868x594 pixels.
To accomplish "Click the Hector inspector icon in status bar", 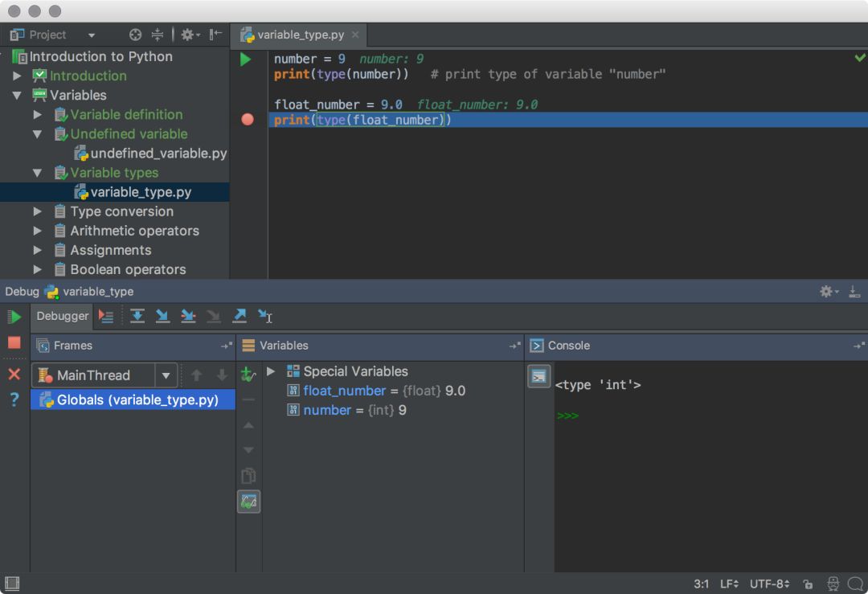I will click(833, 584).
